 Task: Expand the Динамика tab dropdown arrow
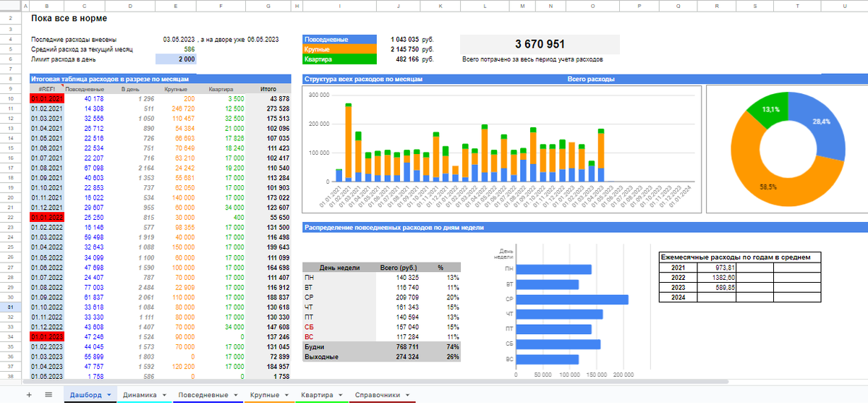click(165, 396)
